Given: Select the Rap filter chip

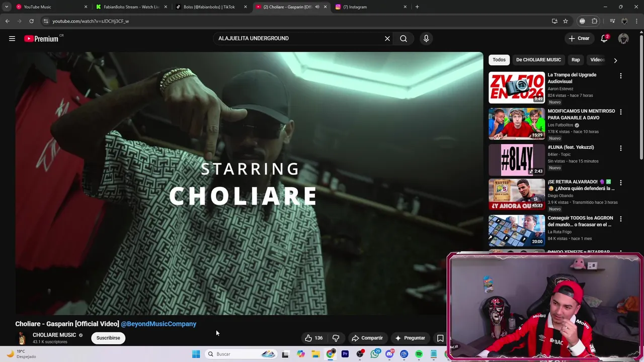Looking at the screenshot, I should coord(576,60).
